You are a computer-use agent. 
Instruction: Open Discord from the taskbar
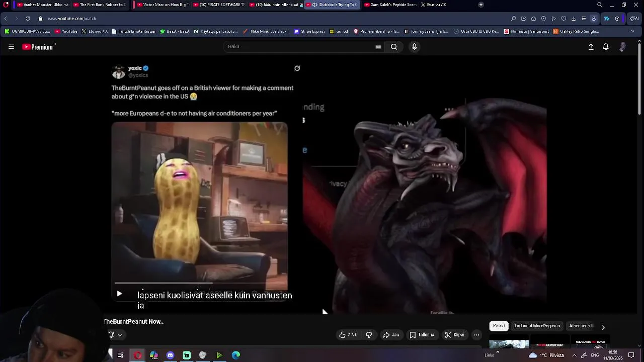click(170, 355)
